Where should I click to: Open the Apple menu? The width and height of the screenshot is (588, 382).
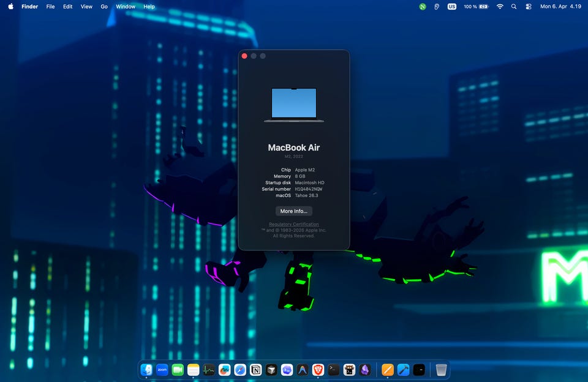coord(10,7)
